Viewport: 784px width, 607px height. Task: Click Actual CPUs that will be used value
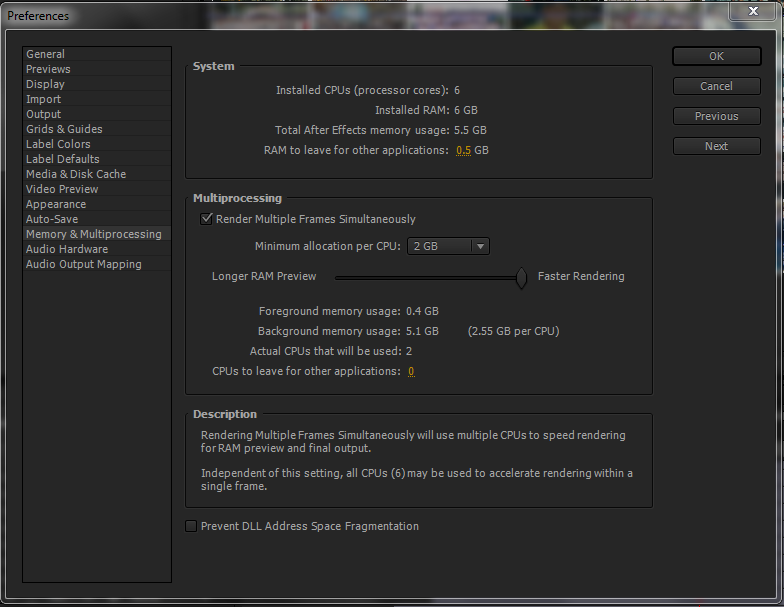(409, 351)
